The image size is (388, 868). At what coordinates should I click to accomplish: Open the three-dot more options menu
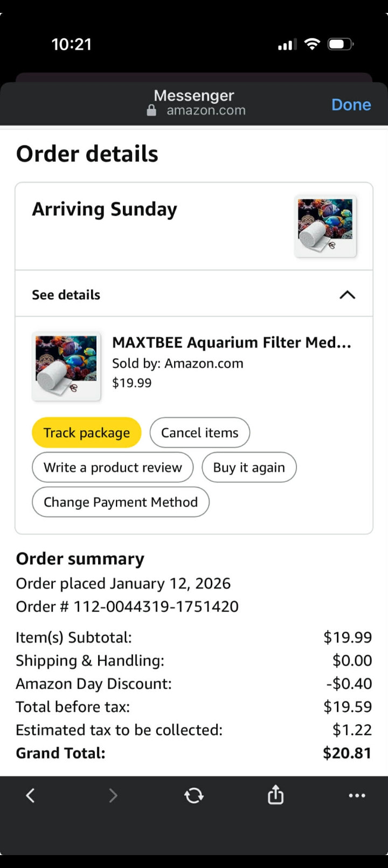[357, 795]
